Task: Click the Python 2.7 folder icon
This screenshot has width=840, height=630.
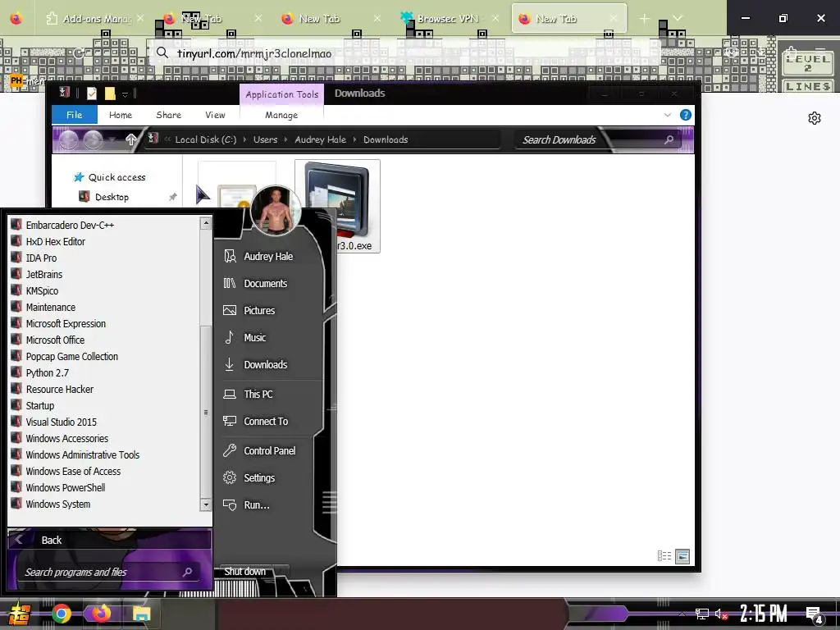Action: coord(16,373)
